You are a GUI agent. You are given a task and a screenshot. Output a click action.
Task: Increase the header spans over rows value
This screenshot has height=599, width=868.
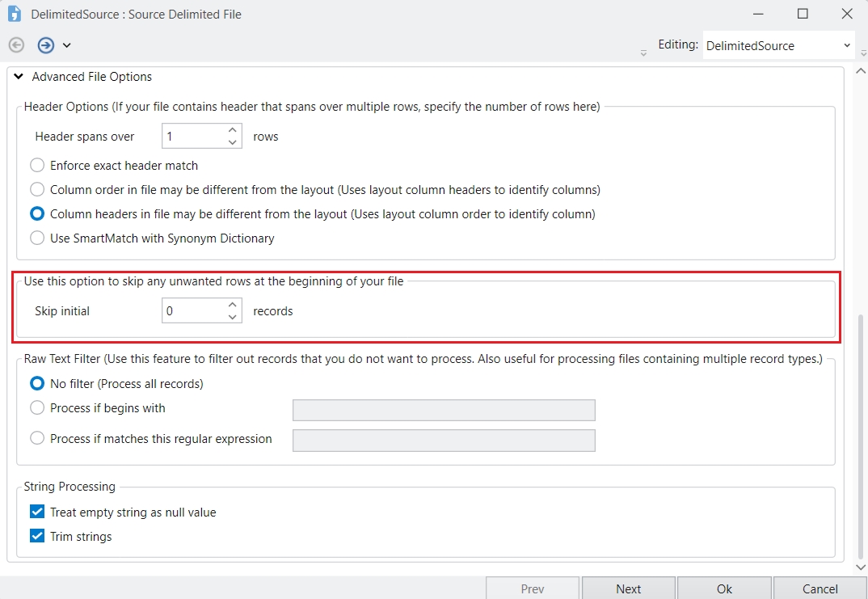(x=233, y=130)
